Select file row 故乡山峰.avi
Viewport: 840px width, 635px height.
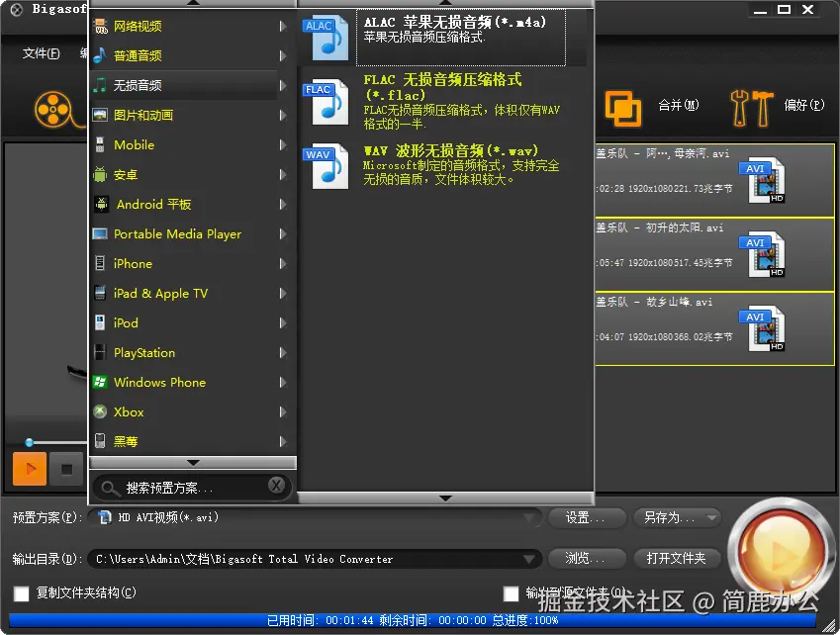714,328
